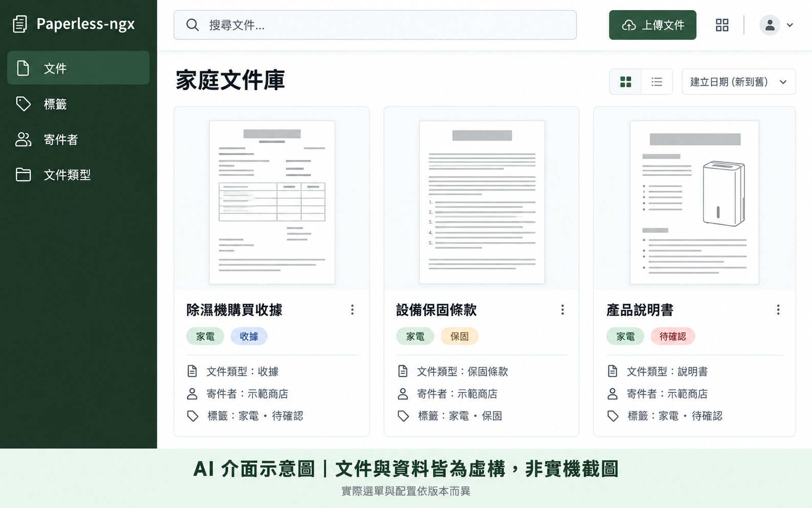Click tag icon in 產品說明書 標籤 row
The width and height of the screenshot is (812, 508).
(x=613, y=416)
